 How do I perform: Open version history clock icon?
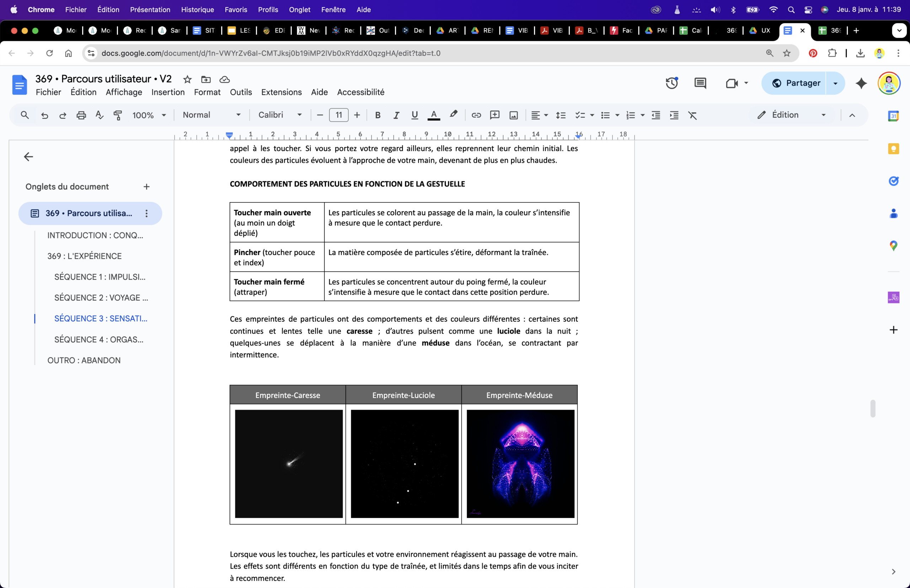click(x=671, y=83)
